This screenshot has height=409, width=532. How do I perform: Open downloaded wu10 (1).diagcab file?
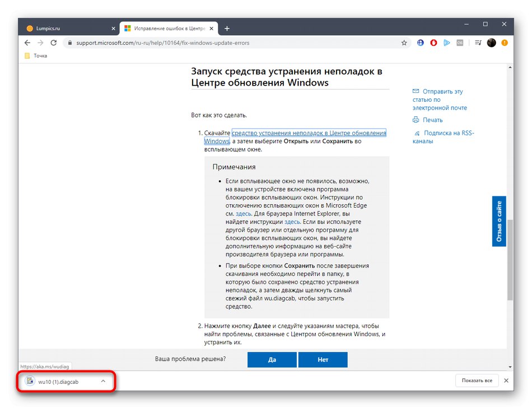pyautogui.click(x=58, y=382)
